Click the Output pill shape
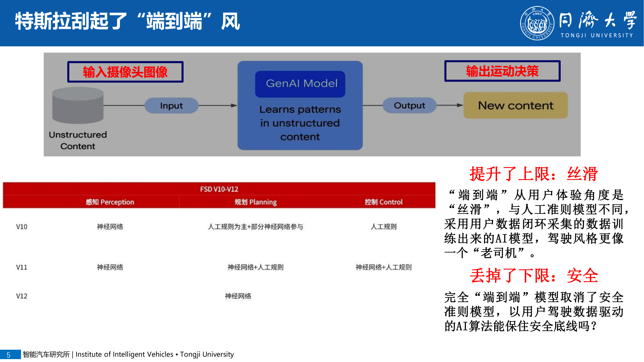This screenshot has width=644, height=362. pyautogui.click(x=409, y=105)
